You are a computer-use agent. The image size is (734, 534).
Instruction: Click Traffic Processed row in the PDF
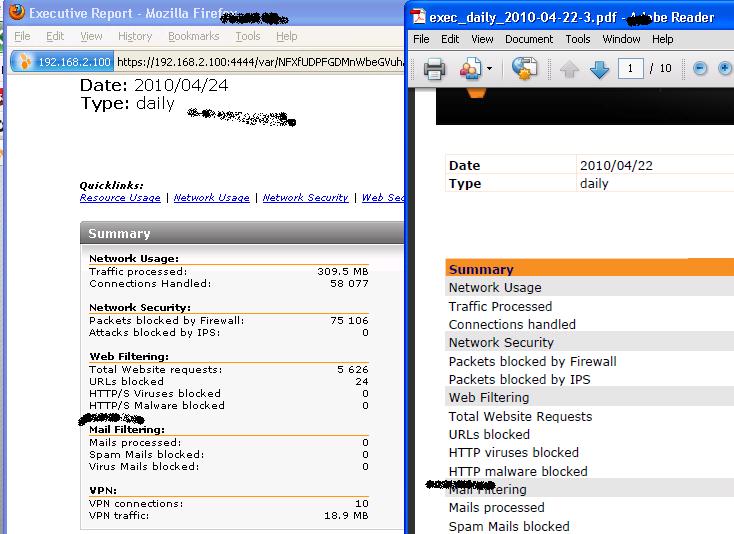pos(500,307)
